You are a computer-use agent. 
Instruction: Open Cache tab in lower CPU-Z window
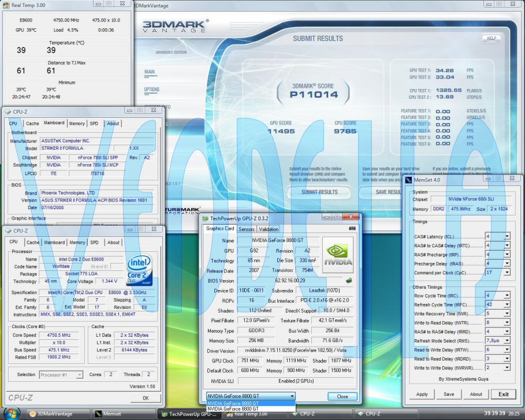tap(33, 242)
